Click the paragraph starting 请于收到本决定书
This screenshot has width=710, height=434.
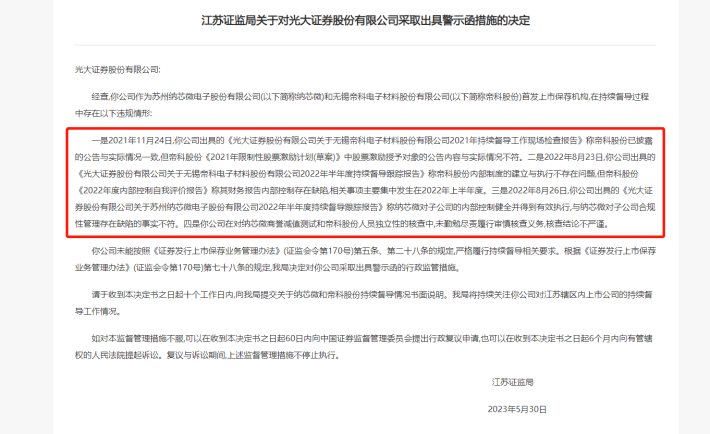point(364,303)
